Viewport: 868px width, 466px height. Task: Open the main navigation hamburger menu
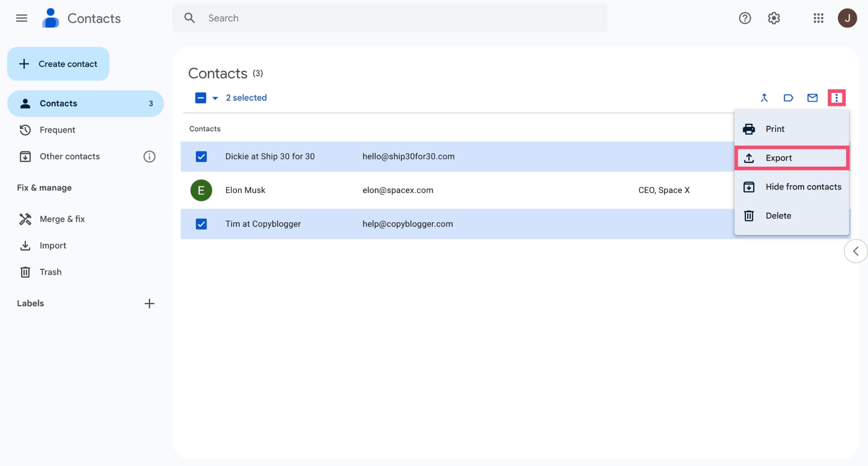click(x=21, y=18)
